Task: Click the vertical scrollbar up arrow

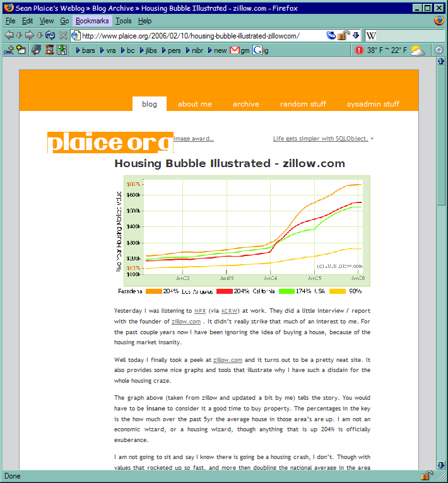Action: pos(441,61)
